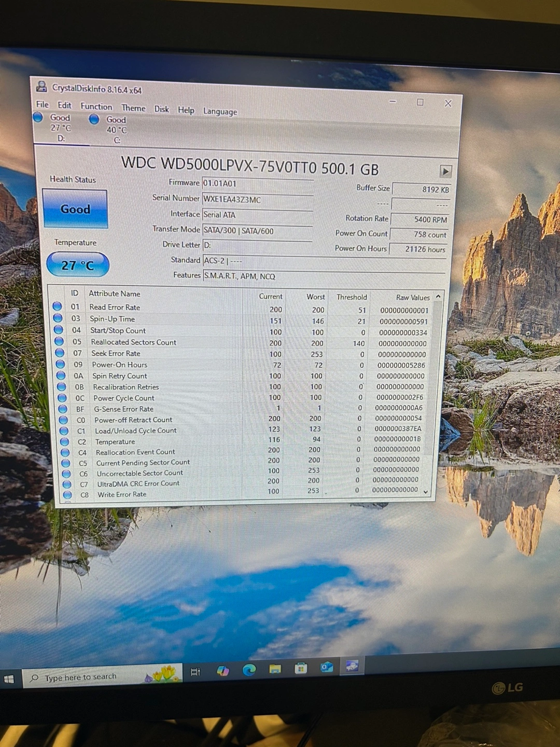Click the CrystalDiskInfo title bar icon
560x747 pixels.
[x=41, y=87]
